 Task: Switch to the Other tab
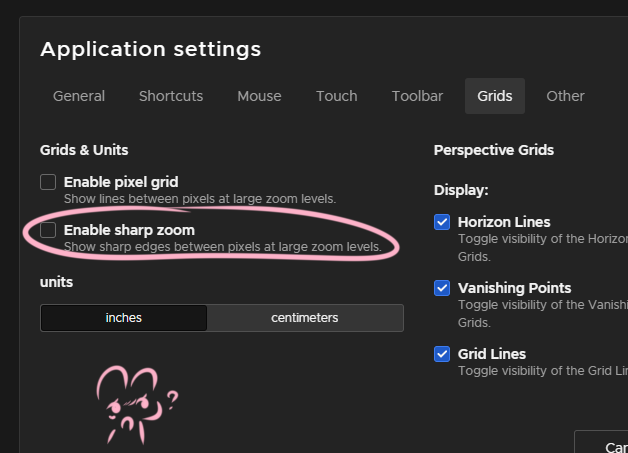[565, 96]
